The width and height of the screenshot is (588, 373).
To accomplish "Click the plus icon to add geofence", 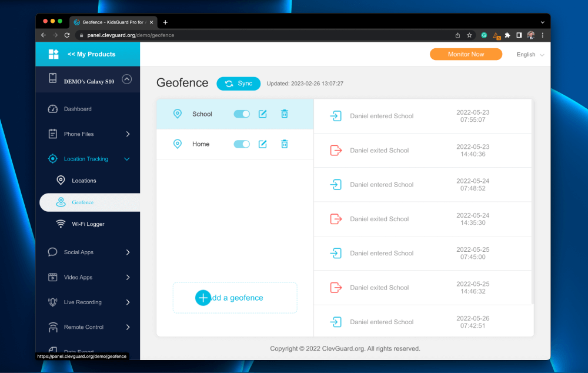I will [x=203, y=298].
